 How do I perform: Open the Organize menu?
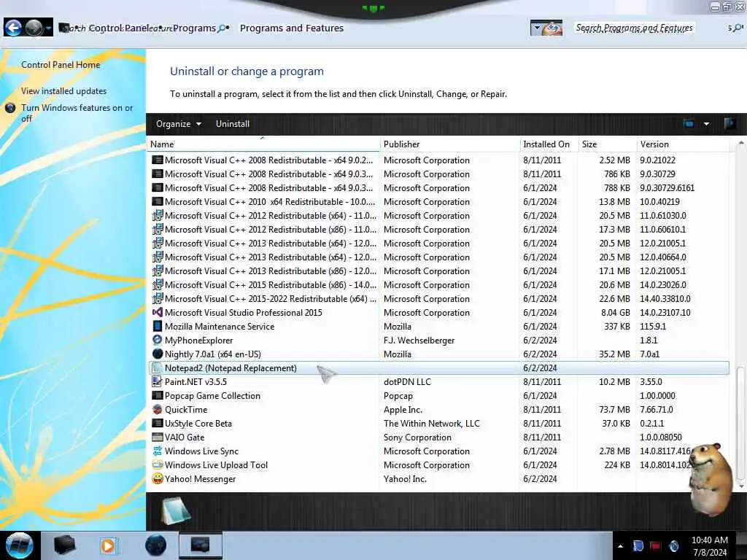(179, 124)
